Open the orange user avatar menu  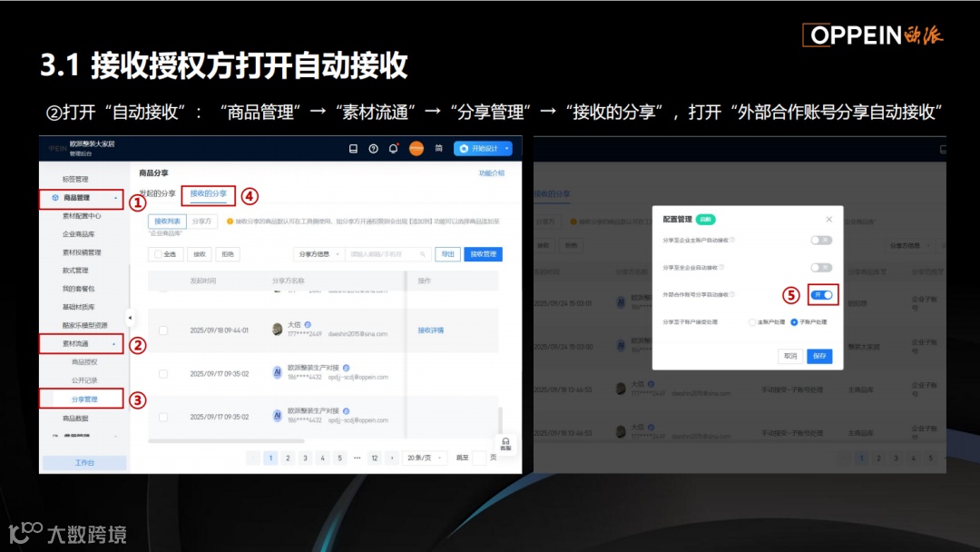click(x=416, y=149)
